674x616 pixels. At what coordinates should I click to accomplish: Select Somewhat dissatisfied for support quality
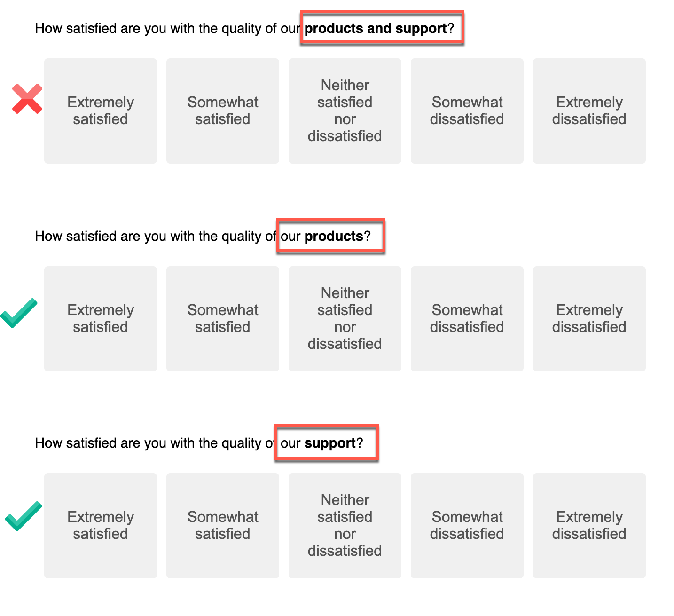tap(467, 526)
